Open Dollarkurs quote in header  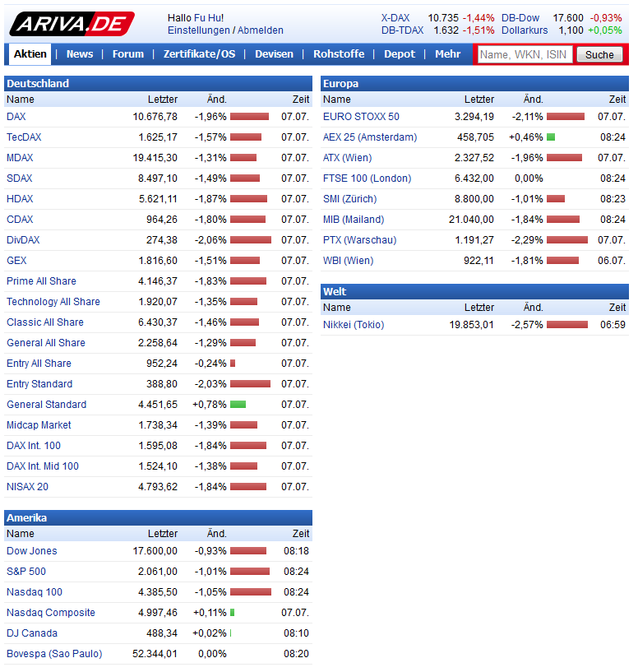pyautogui.click(x=525, y=30)
